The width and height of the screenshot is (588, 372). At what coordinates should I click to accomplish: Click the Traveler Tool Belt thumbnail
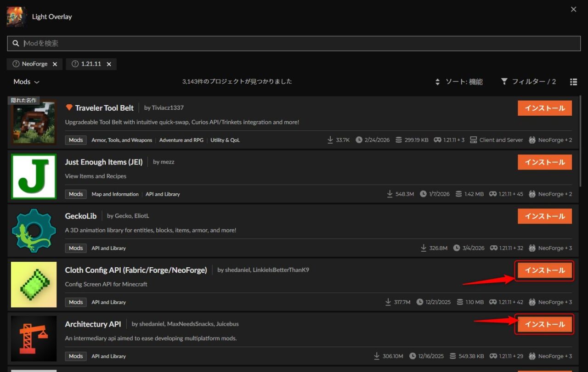coord(34,122)
